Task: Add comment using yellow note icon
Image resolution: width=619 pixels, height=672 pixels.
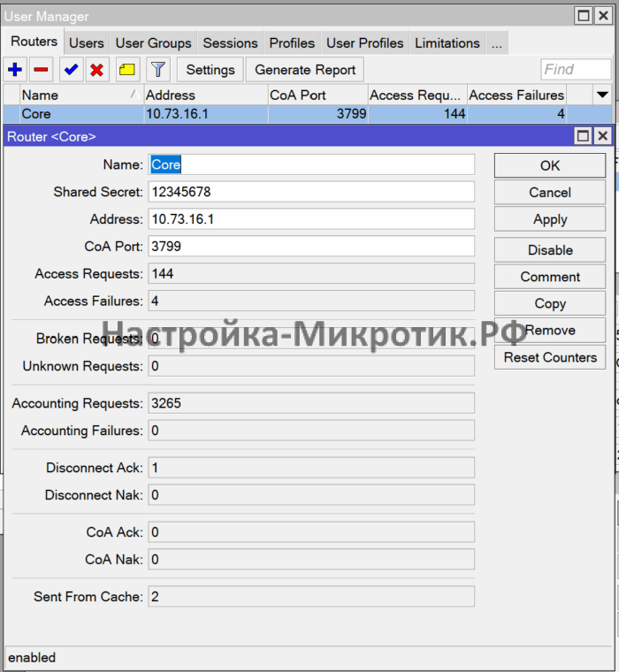Action: coord(127,70)
